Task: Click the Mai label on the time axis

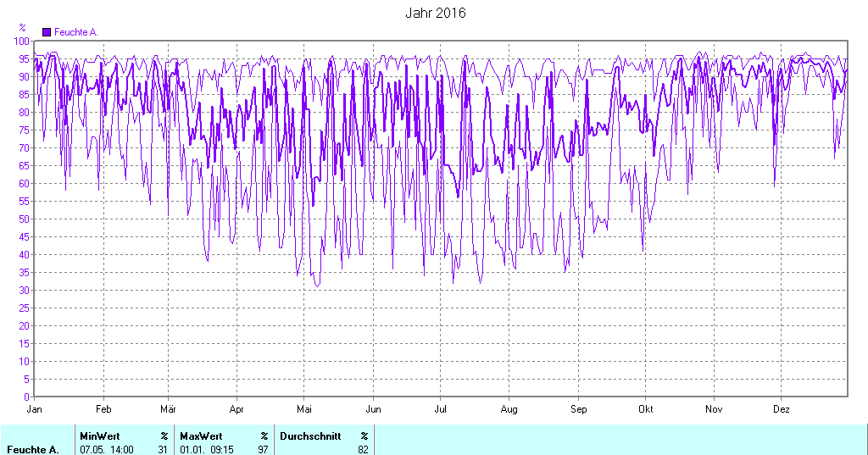Action: pyautogui.click(x=304, y=408)
